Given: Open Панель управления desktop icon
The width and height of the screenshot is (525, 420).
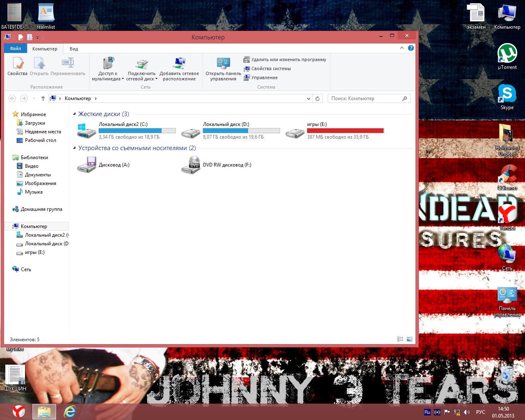Looking at the screenshot, I should (507, 302).
